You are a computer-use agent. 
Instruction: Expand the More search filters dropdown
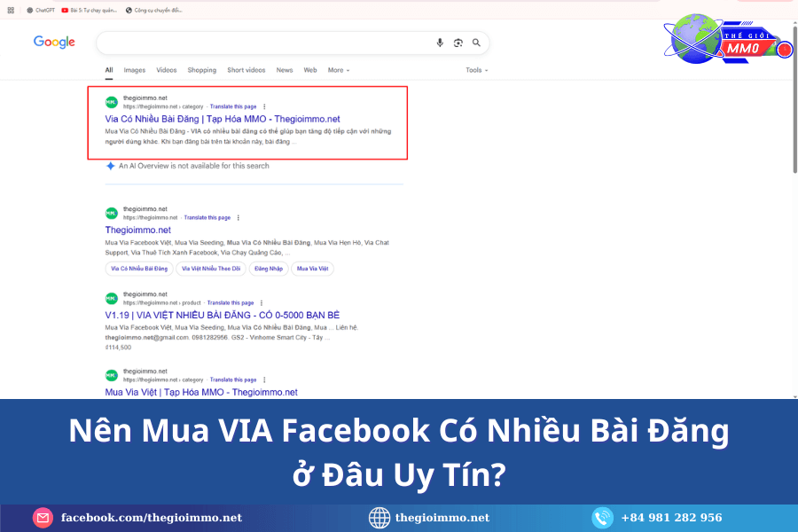pyautogui.click(x=338, y=70)
